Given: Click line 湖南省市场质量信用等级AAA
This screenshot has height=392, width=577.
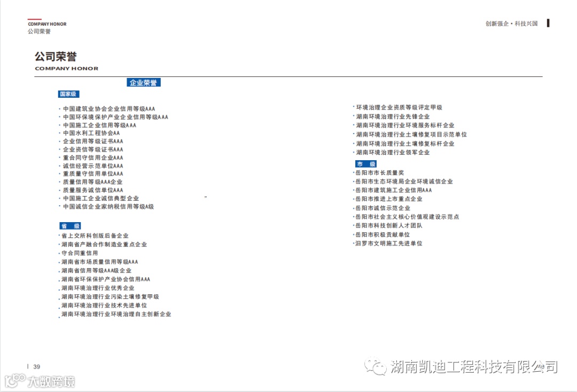Looking at the screenshot, I should click(x=100, y=262).
